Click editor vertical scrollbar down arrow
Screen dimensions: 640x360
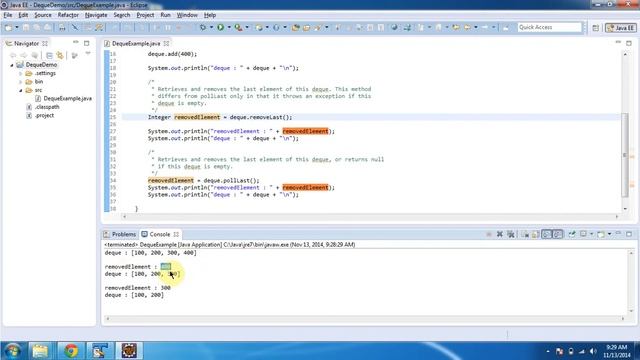pos(625,209)
